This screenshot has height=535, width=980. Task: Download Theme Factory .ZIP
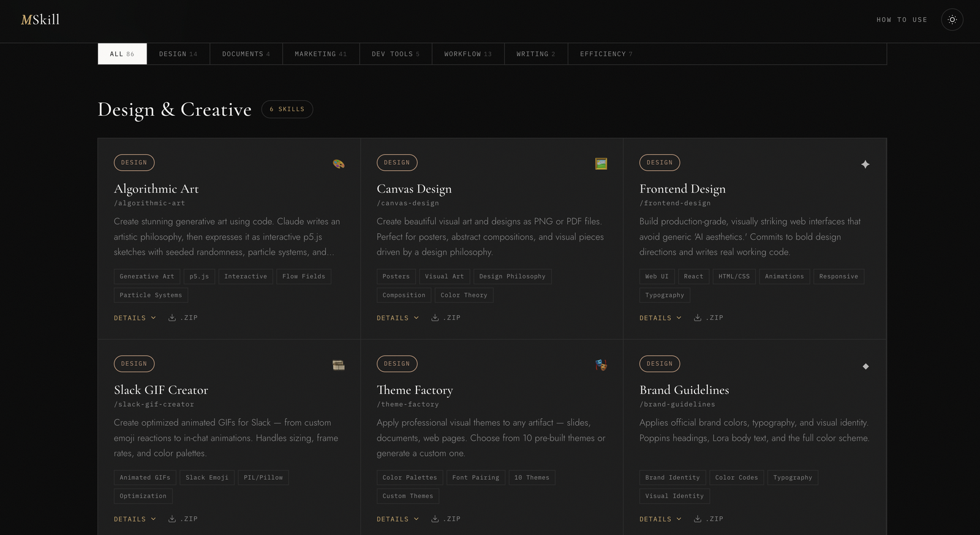point(446,519)
